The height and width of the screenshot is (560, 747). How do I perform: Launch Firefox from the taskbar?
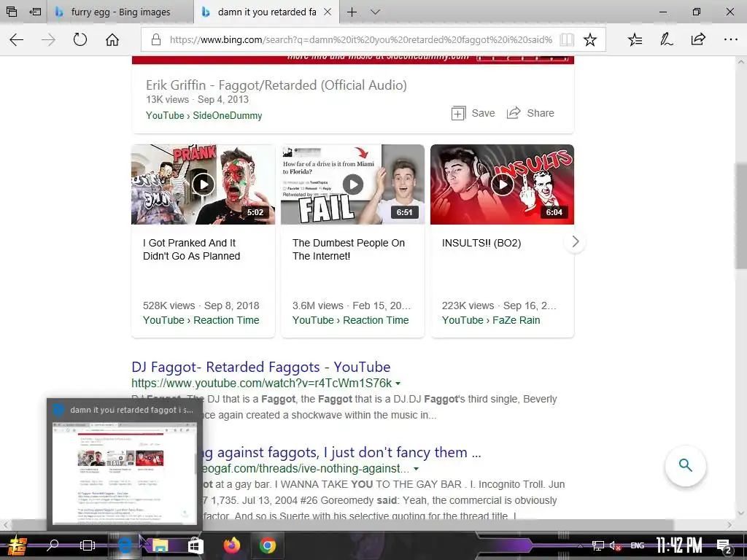pos(232,545)
